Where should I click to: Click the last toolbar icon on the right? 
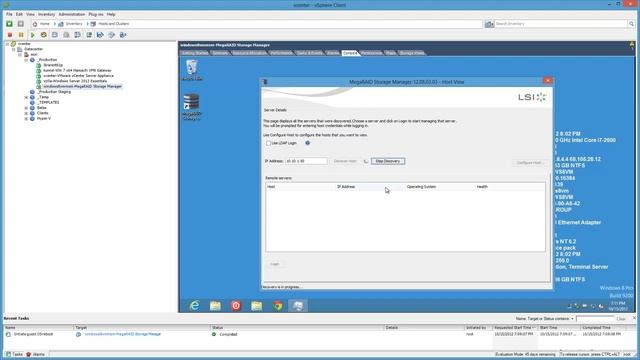click(123, 35)
